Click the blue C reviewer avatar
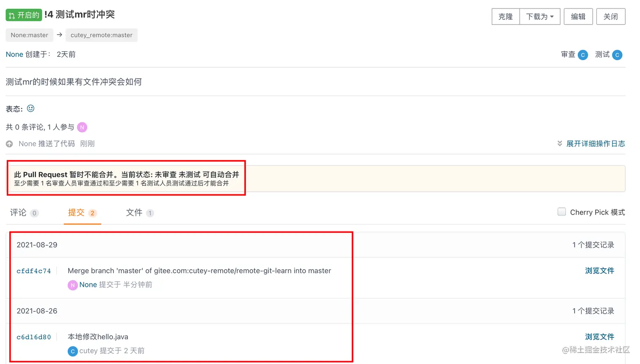Viewport: 640px width, 364px height. pyautogui.click(x=583, y=55)
